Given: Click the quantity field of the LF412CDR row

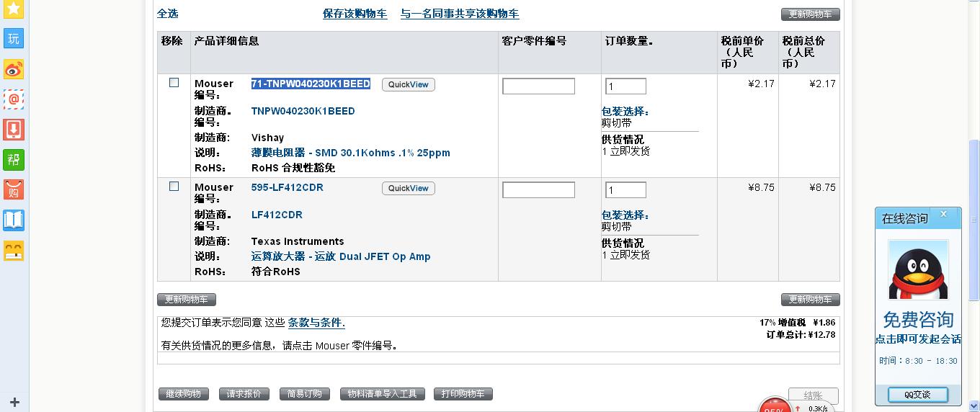Looking at the screenshot, I should [x=625, y=190].
